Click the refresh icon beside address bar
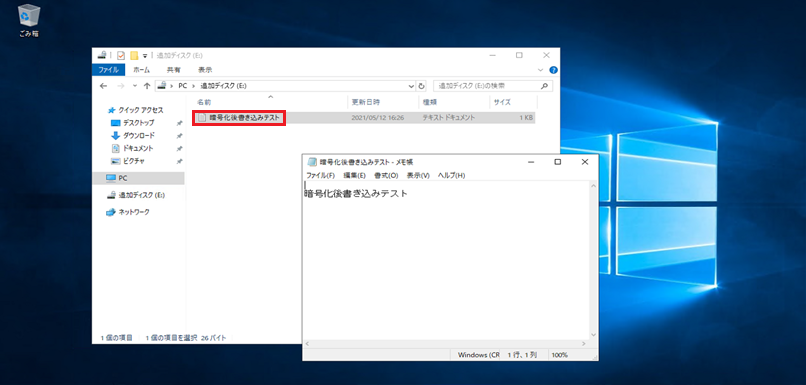Image resolution: width=806 pixels, height=385 pixels. 422,86
